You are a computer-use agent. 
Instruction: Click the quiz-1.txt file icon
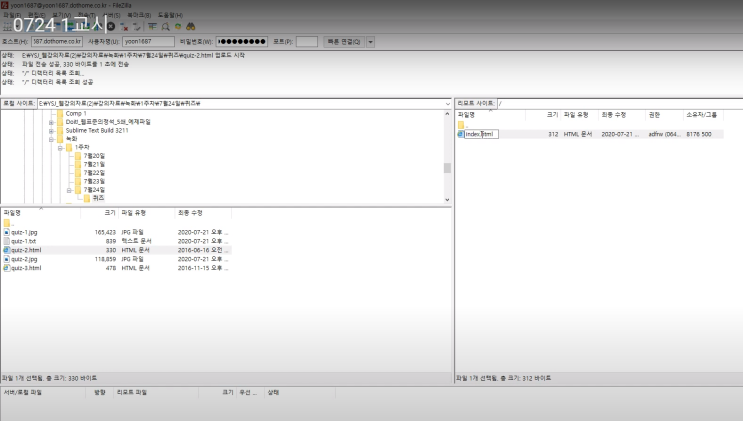click(7, 241)
